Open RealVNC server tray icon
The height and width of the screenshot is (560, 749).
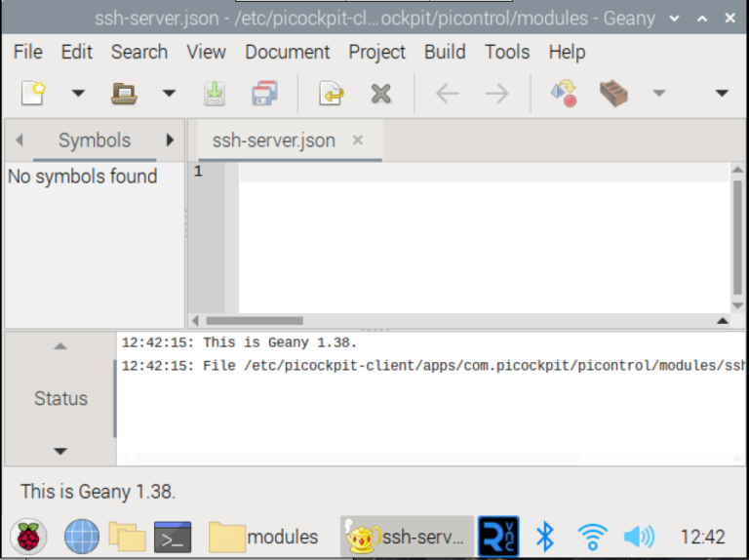(x=498, y=537)
